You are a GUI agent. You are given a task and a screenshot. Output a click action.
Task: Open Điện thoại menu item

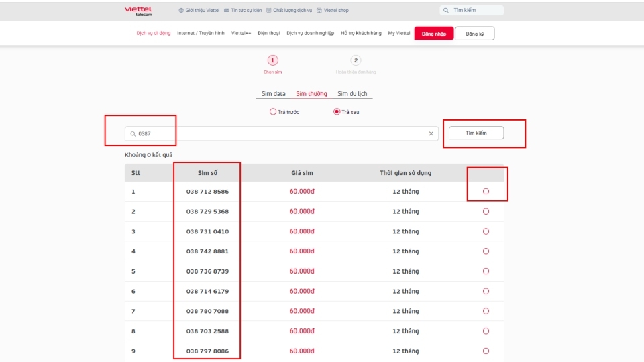(x=268, y=33)
